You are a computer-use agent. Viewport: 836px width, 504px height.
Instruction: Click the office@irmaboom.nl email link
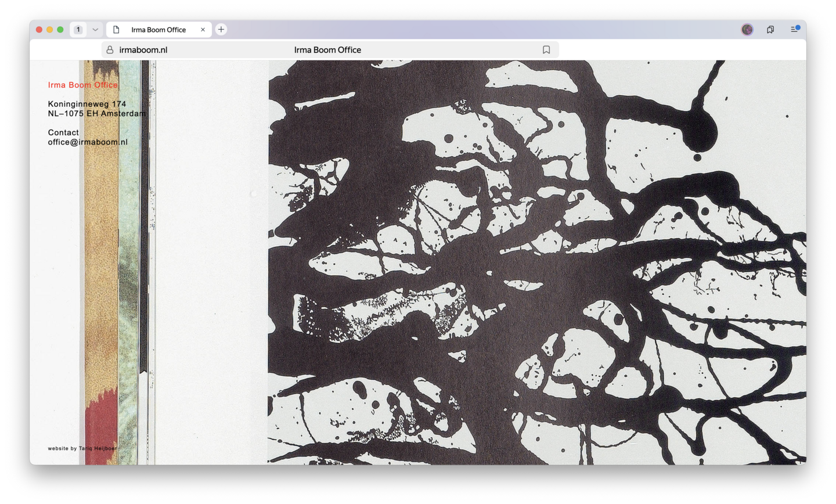(88, 142)
